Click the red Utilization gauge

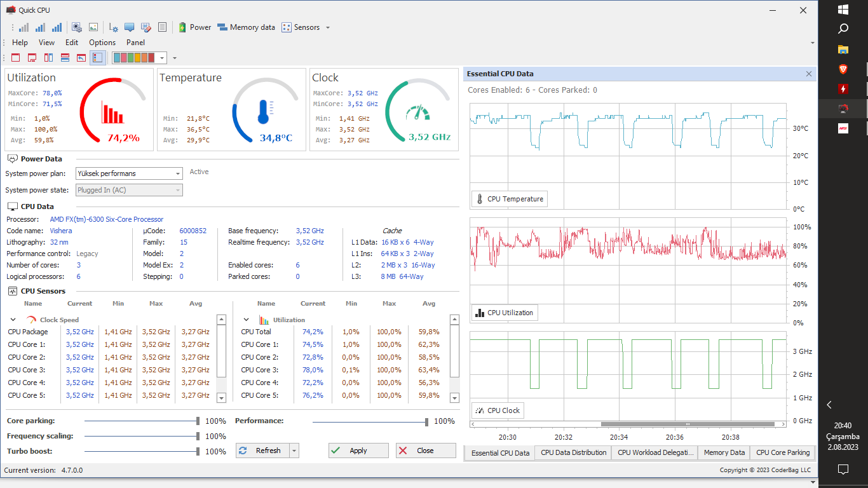point(113,110)
